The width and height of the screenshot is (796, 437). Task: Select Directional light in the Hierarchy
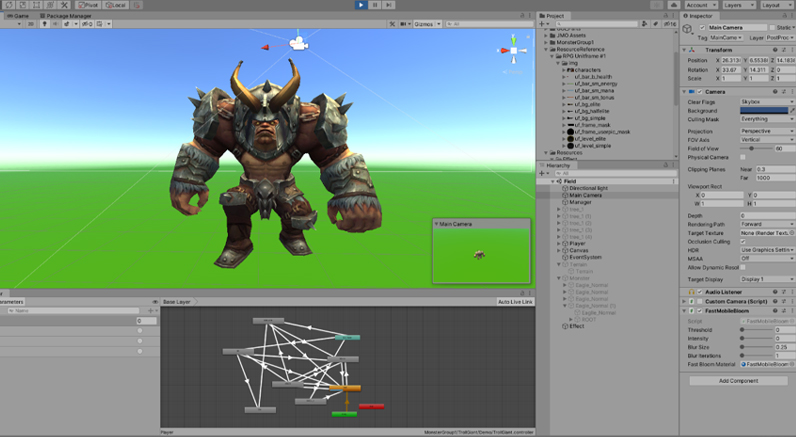point(588,188)
